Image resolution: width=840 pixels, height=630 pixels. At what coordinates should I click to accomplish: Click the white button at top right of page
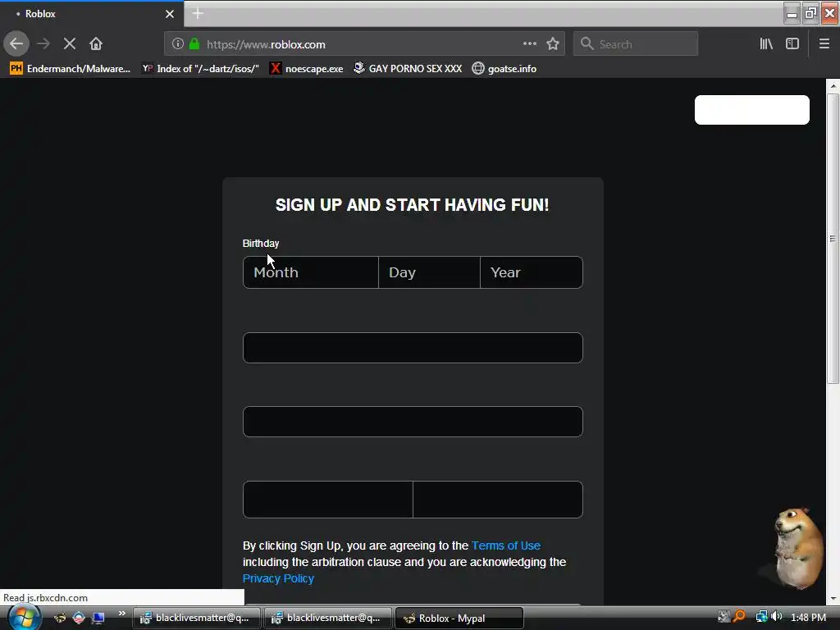(x=751, y=110)
